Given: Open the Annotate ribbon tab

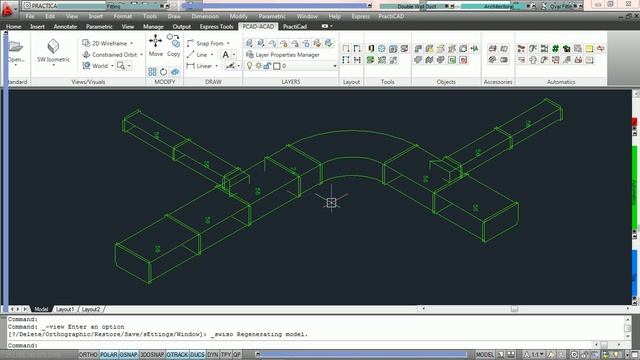Looking at the screenshot, I should (65, 27).
